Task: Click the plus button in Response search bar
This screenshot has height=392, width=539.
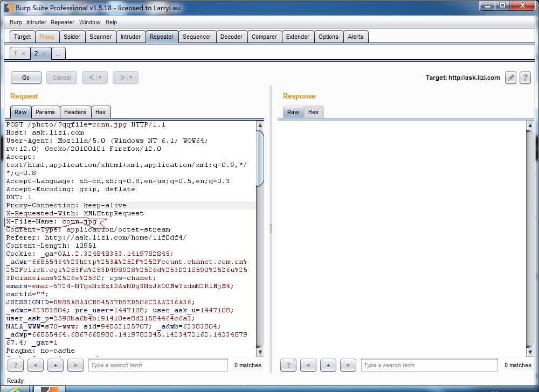Action: click(328, 365)
